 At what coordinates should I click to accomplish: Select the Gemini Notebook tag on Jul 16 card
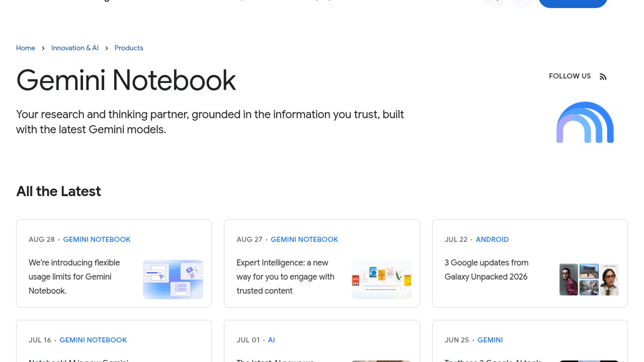93,340
